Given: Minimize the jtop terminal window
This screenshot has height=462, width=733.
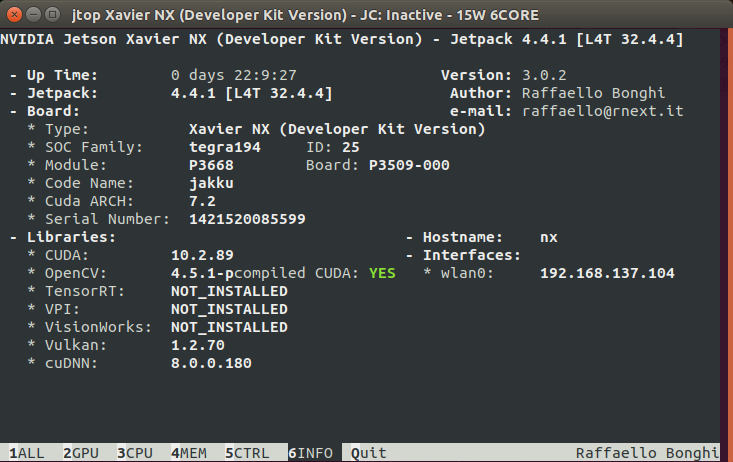Looking at the screenshot, I should [x=33, y=14].
